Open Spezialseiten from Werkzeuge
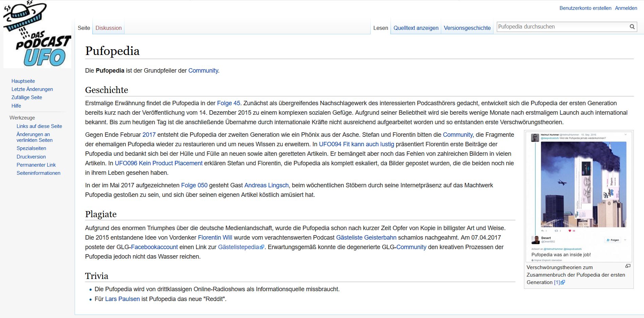Viewport: 644px width, 318px height. (31, 148)
